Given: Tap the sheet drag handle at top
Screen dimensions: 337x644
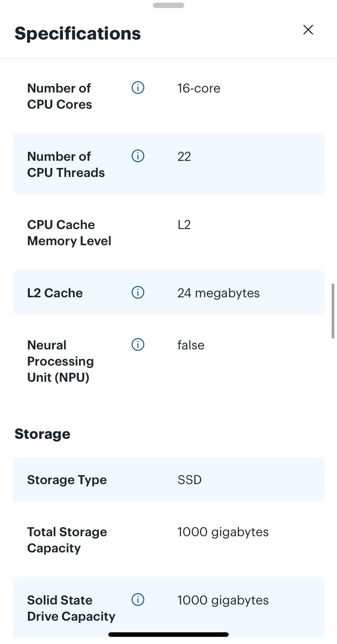Looking at the screenshot, I should (x=168, y=5).
